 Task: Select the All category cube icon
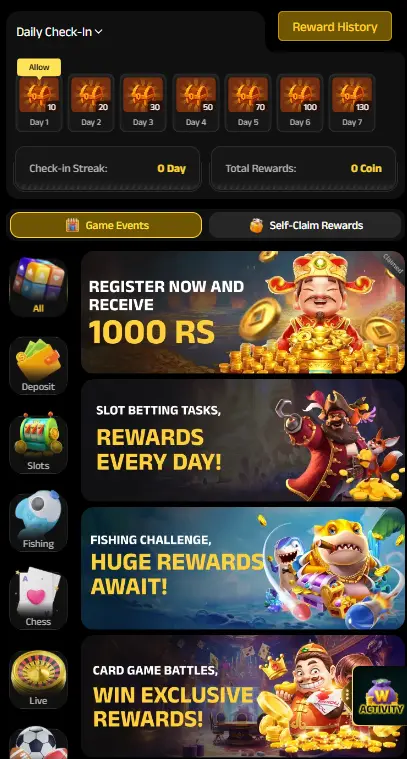click(38, 287)
